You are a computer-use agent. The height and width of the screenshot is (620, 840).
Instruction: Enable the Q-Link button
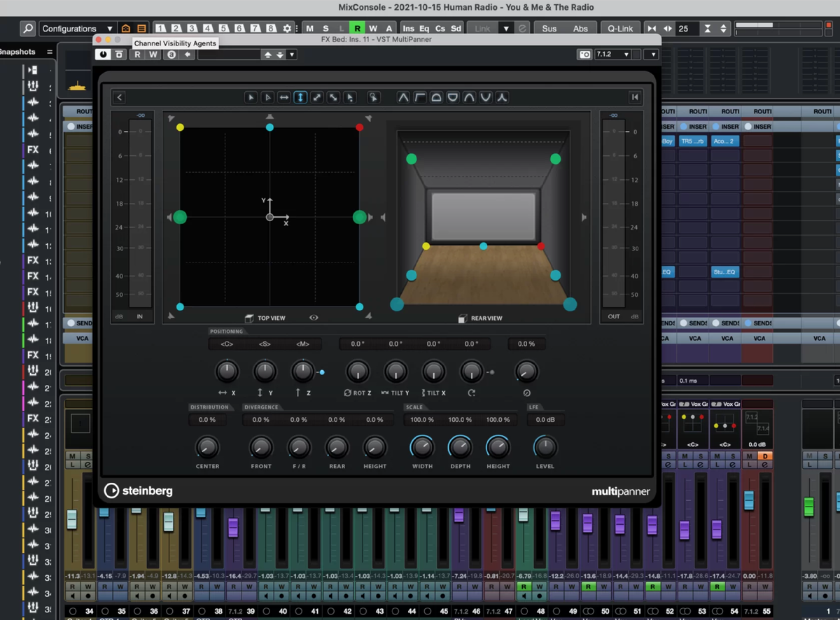click(620, 29)
